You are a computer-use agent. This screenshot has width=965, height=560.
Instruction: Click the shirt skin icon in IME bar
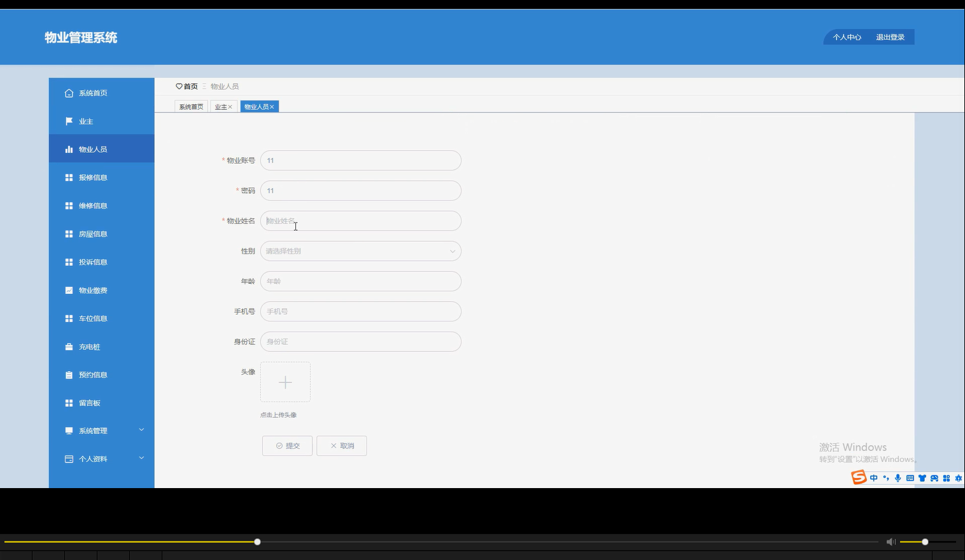point(922,478)
